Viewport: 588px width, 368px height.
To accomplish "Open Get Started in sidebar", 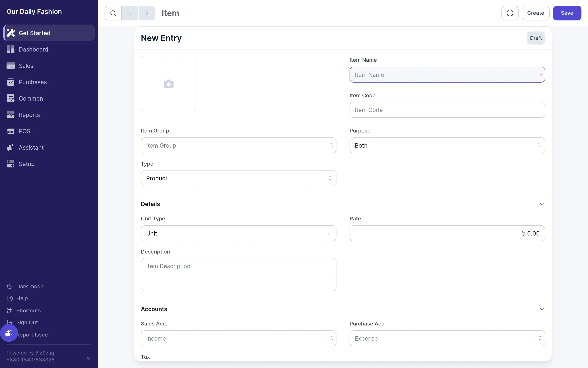I will click(x=49, y=33).
